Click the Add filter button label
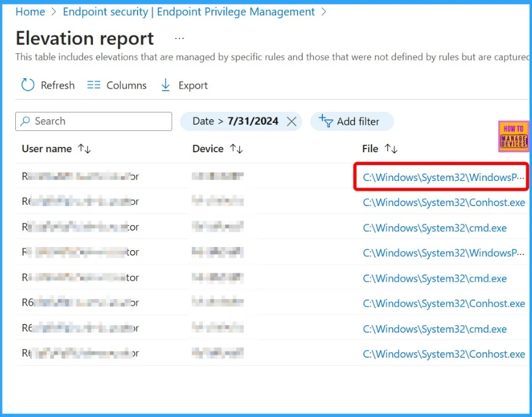The width and height of the screenshot is (532, 417). click(x=358, y=122)
